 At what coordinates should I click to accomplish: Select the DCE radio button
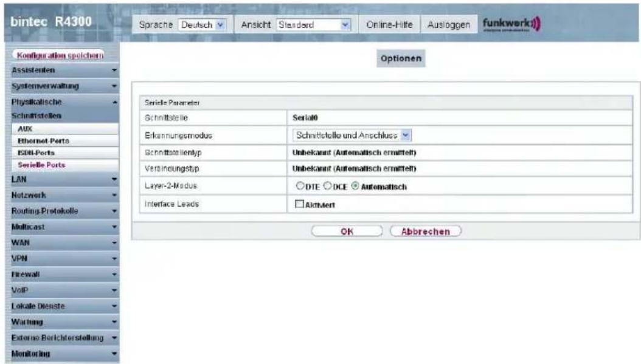click(x=327, y=186)
